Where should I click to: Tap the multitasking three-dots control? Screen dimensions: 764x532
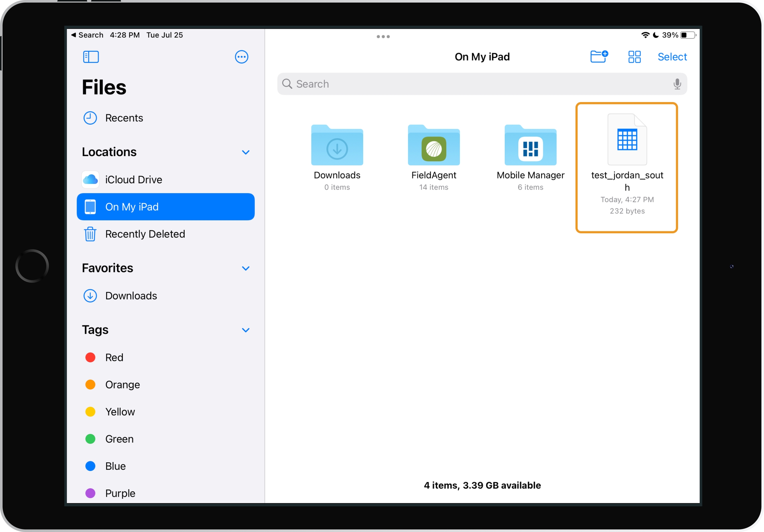point(383,36)
